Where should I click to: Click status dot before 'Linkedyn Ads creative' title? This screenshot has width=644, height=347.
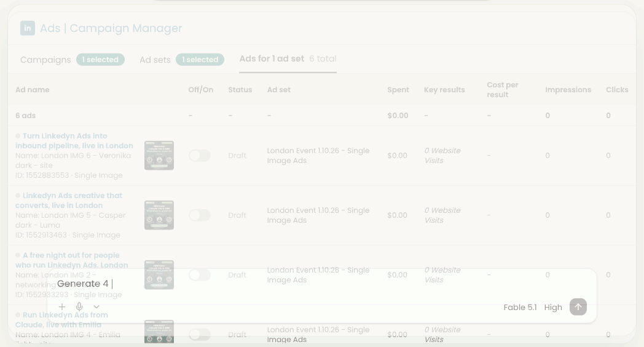(18, 195)
